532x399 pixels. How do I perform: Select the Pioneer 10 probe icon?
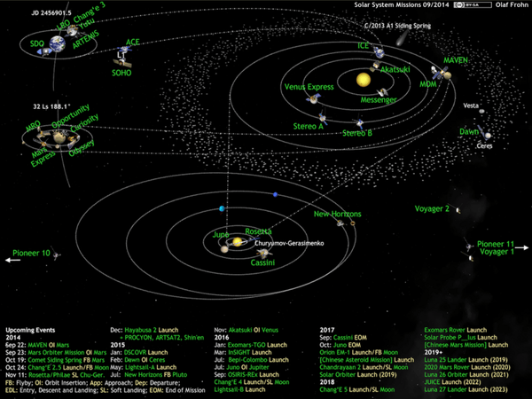(57, 255)
